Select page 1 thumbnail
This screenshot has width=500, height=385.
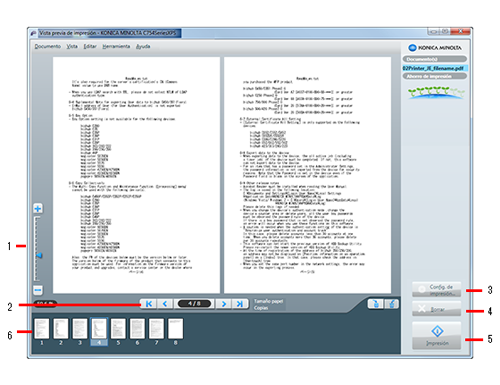coord(42,329)
